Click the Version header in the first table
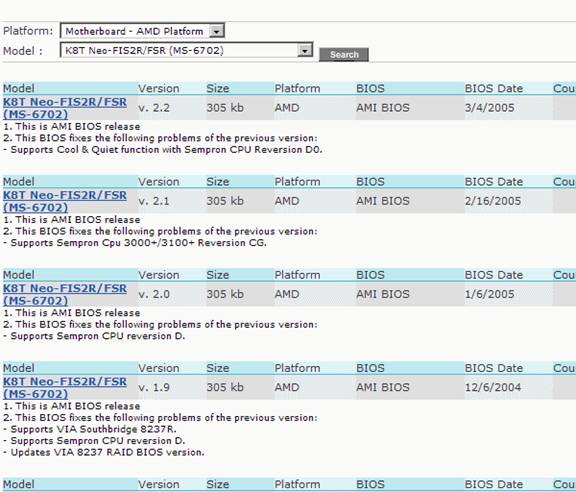 pyautogui.click(x=159, y=89)
